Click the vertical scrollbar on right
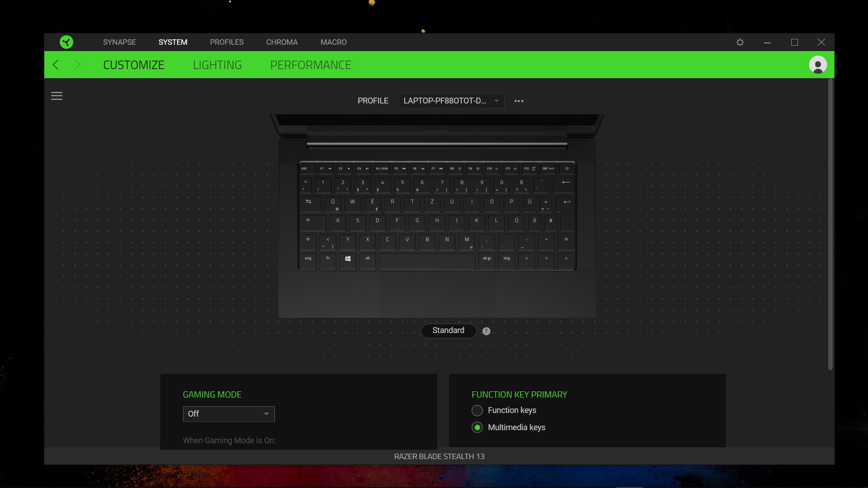 (x=830, y=225)
